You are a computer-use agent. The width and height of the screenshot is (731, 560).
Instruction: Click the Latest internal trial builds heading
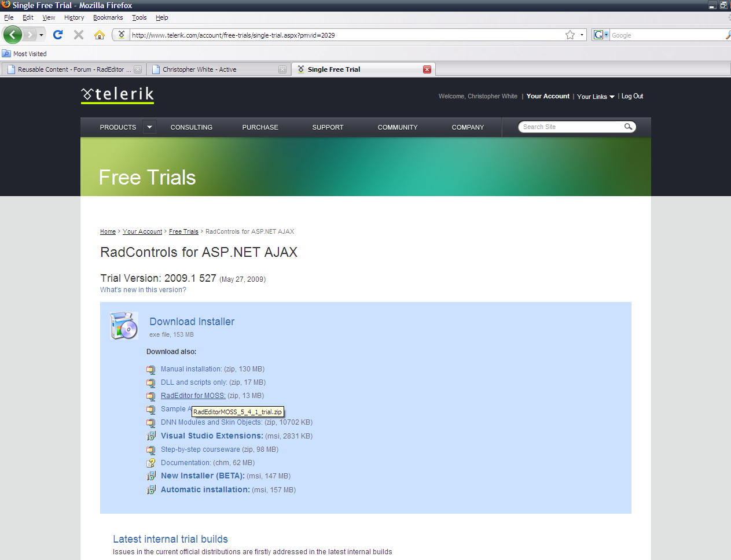[x=170, y=539]
